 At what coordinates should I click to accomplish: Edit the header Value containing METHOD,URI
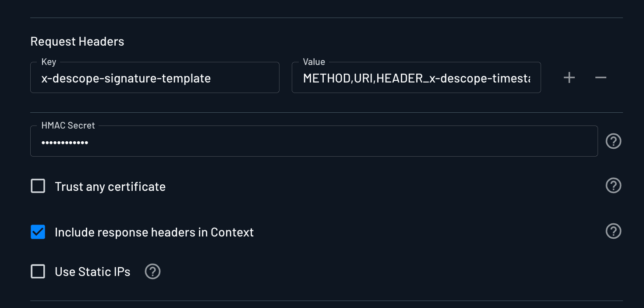click(x=416, y=78)
